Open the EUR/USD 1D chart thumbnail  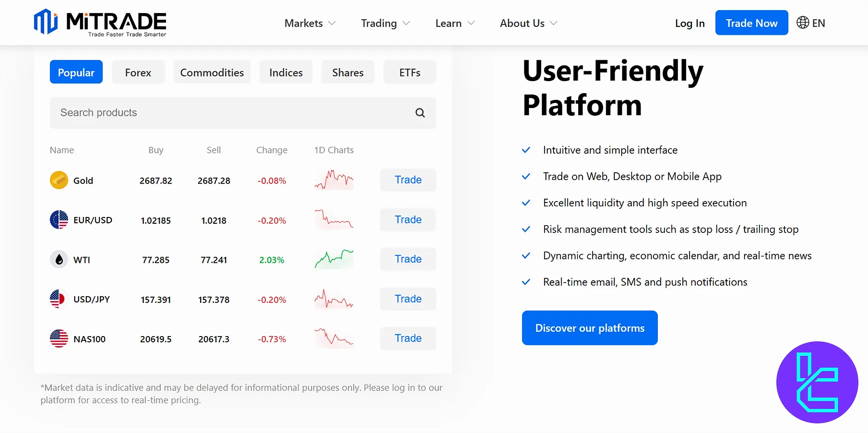tap(334, 219)
